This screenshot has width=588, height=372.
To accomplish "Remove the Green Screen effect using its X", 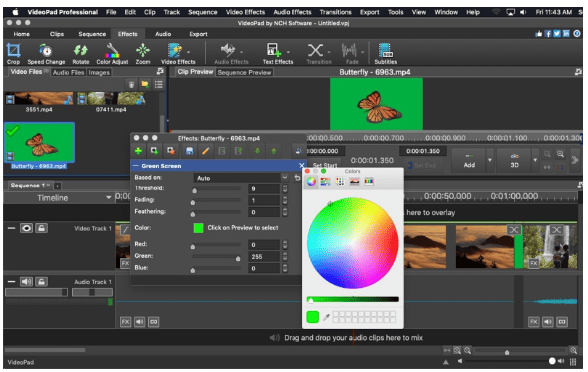I will coord(302,166).
